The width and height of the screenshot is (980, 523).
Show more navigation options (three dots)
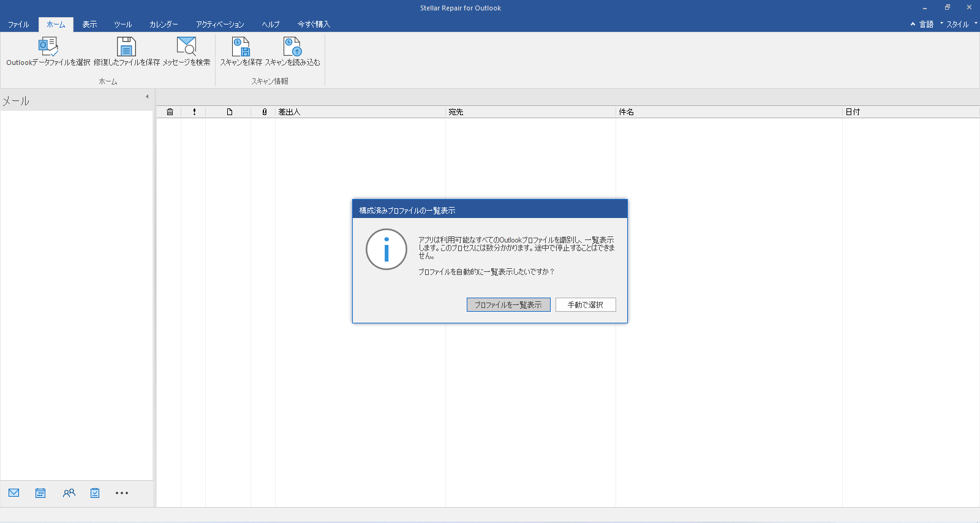tap(122, 493)
